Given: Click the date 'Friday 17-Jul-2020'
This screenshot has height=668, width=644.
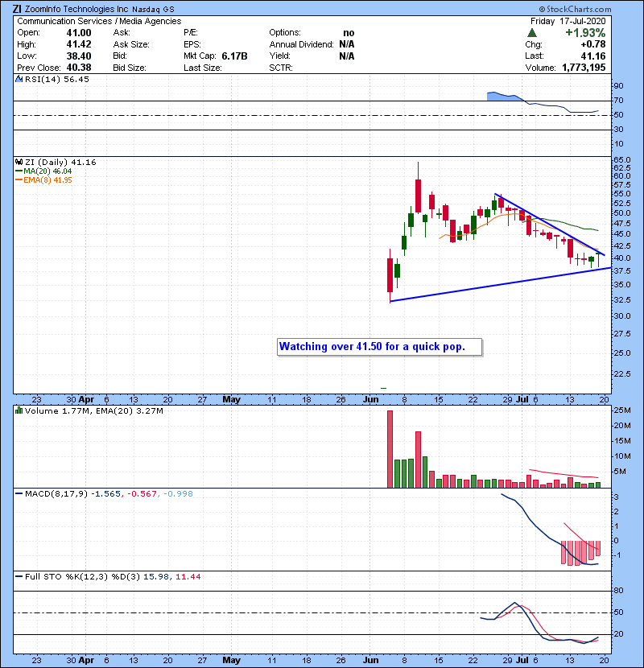Looking at the screenshot, I should pyautogui.click(x=568, y=21).
